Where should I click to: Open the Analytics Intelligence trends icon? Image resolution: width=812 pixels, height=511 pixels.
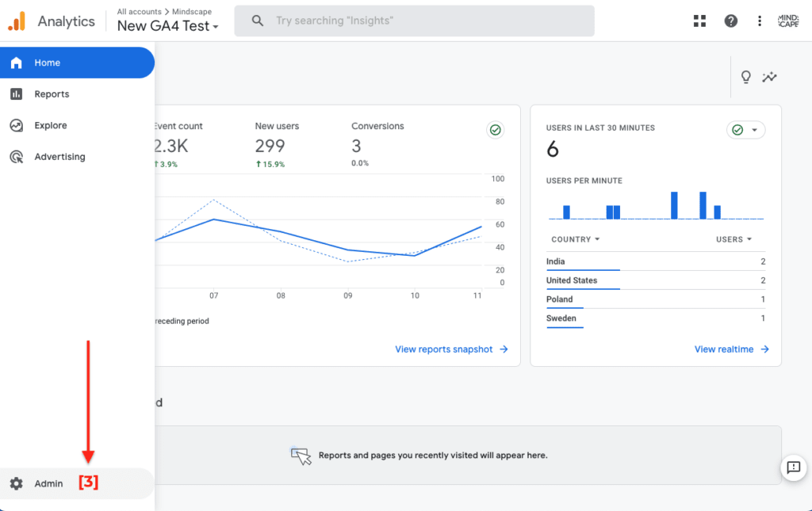coord(769,77)
